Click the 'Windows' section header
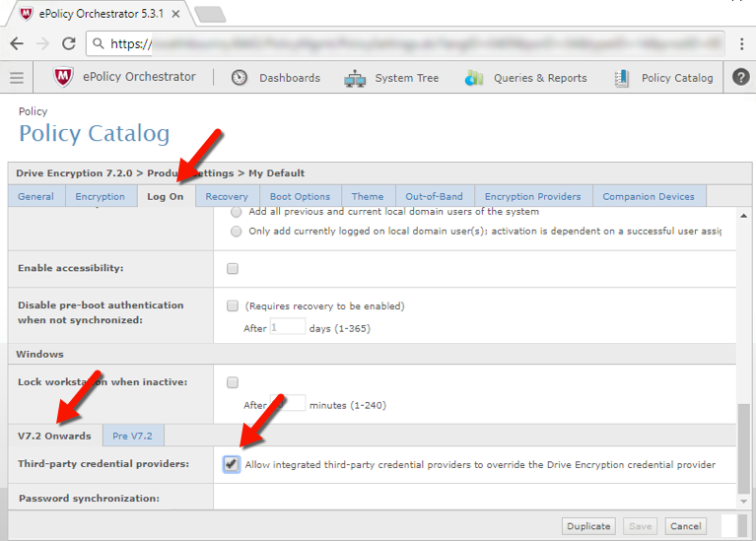This screenshot has height=541, width=756. tap(40, 355)
